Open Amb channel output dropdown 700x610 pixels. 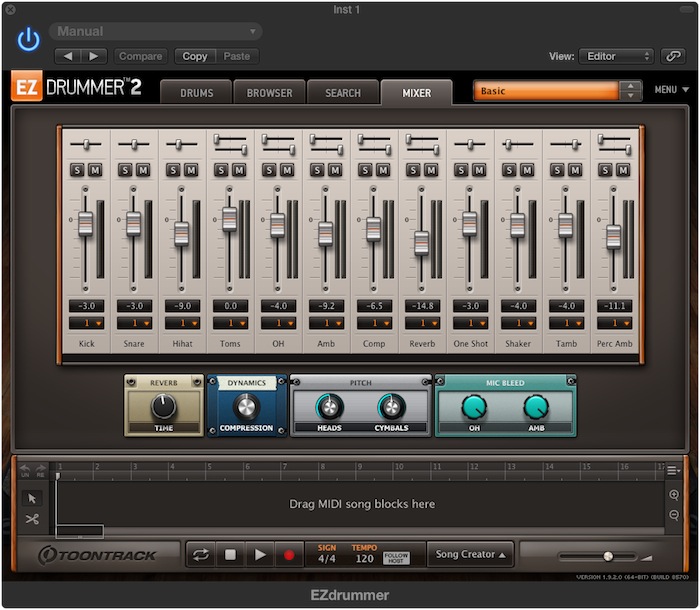(x=326, y=323)
